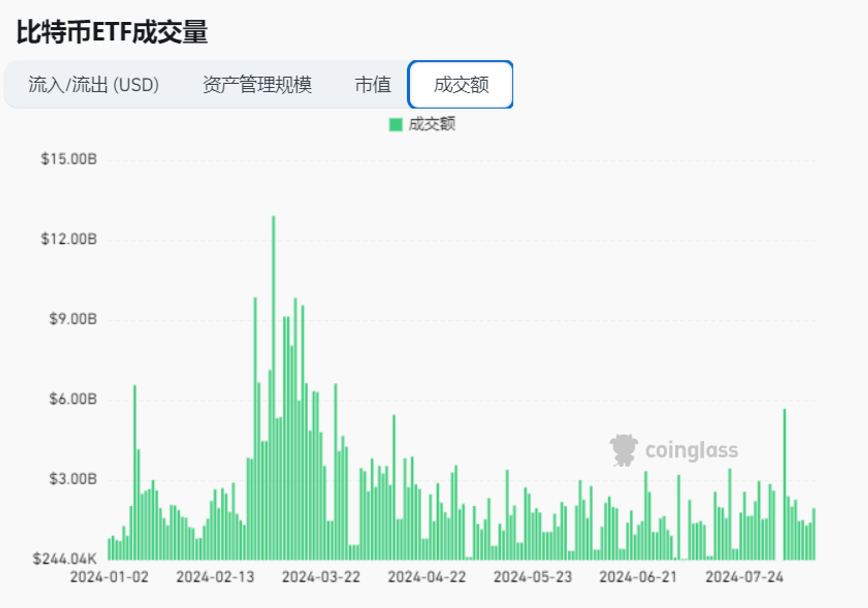This screenshot has height=608, width=868.
Task: Click the 2024-04-22 date label
Action: (x=427, y=577)
